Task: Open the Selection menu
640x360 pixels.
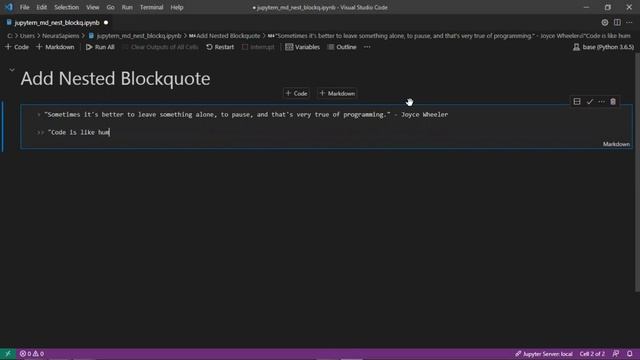Action: coord(67,7)
